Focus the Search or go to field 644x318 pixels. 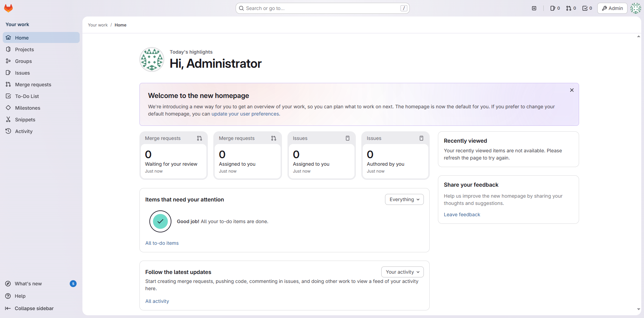point(322,8)
